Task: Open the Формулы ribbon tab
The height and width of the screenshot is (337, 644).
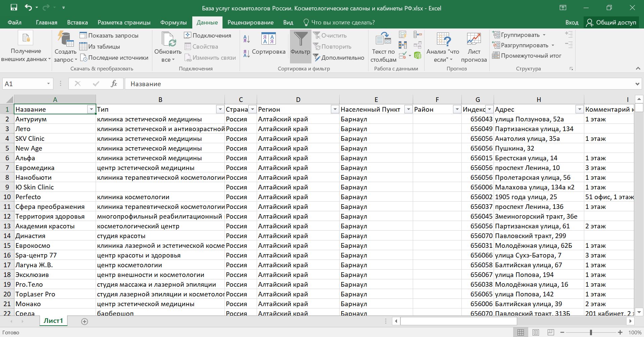Action: coord(173,22)
